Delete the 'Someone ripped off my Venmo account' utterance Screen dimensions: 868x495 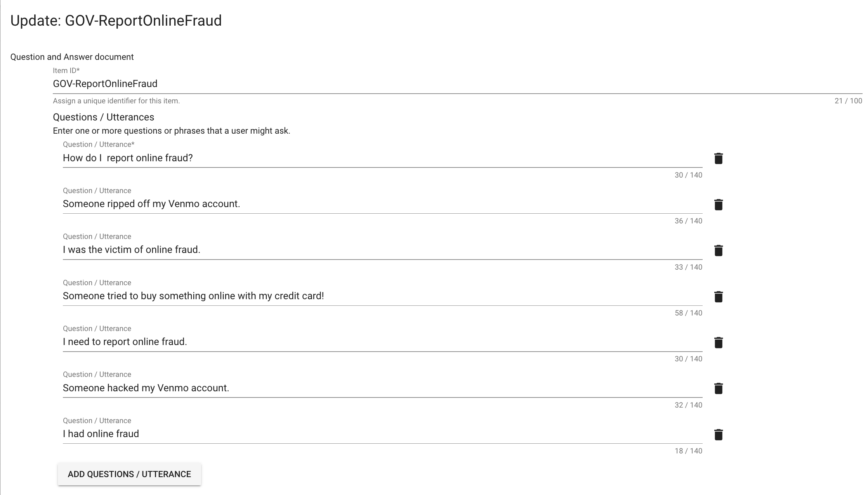[x=718, y=205]
